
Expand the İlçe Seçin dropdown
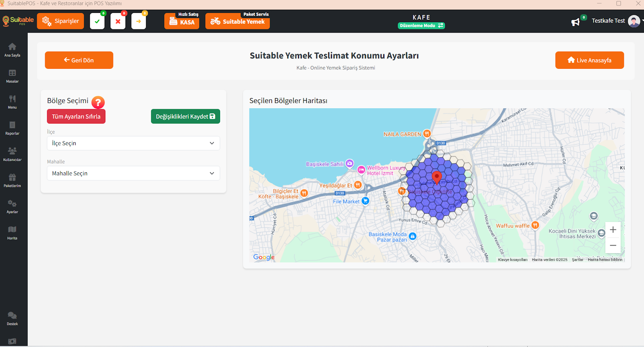click(x=133, y=143)
